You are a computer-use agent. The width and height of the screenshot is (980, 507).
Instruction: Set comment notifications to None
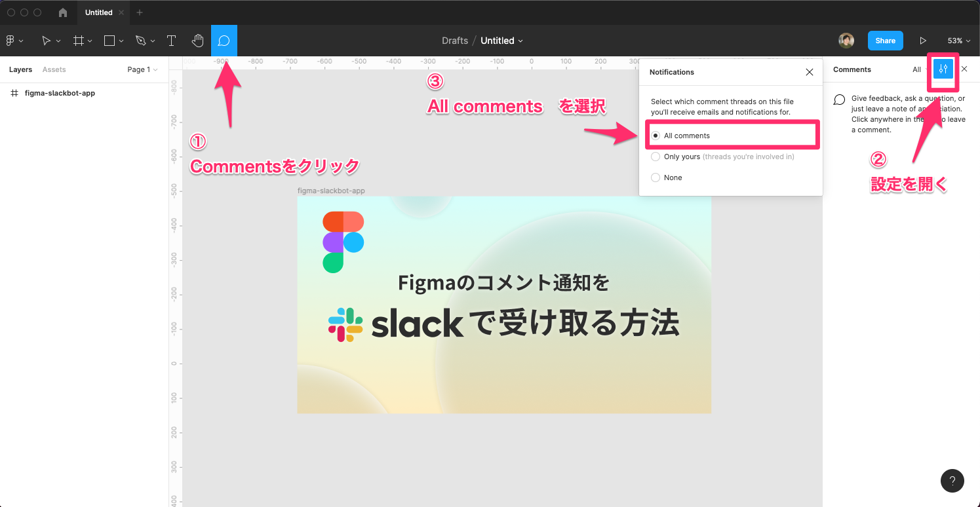point(655,177)
